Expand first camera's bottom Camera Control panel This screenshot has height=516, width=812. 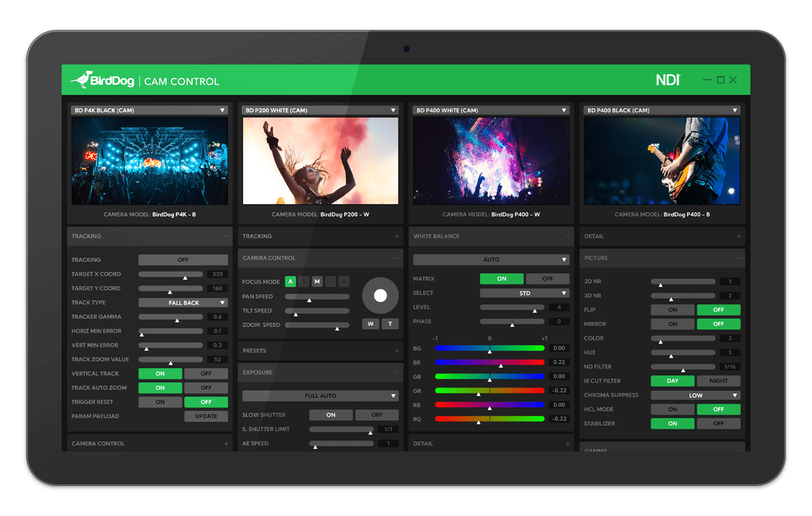(x=226, y=444)
